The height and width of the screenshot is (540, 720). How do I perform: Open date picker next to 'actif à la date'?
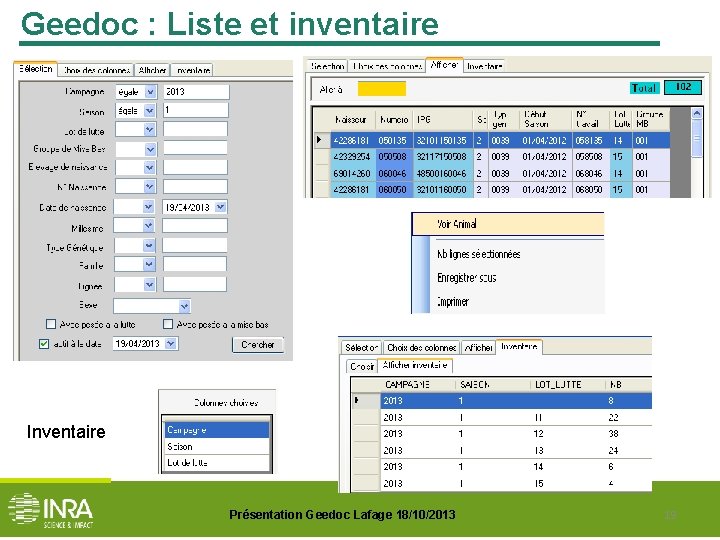171,343
